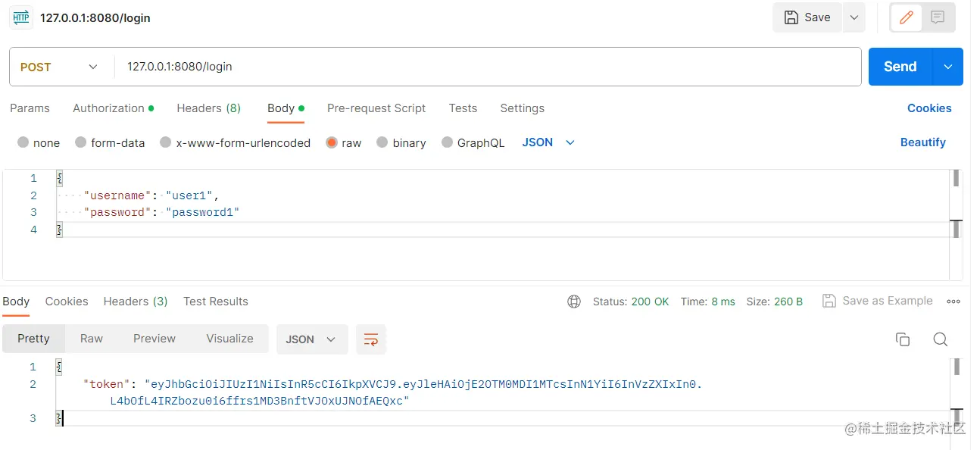The image size is (980, 450).
Task: Click the edit pencil icon
Action: (907, 17)
